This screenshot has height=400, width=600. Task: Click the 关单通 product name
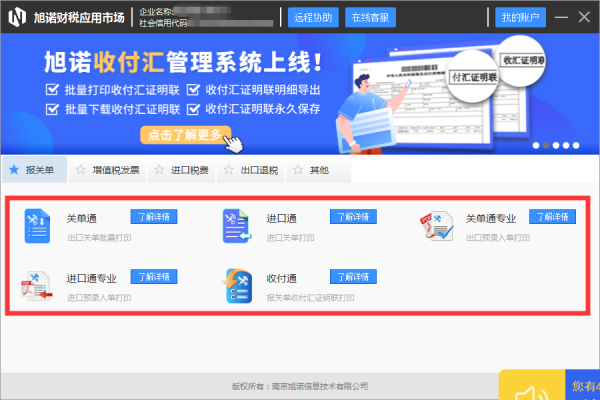[82, 219]
